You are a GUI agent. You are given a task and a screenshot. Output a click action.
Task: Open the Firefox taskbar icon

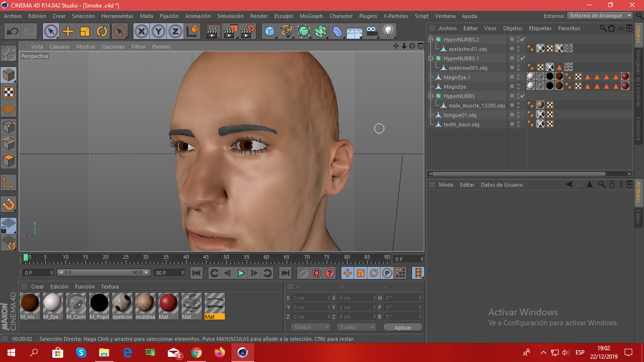click(x=219, y=353)
